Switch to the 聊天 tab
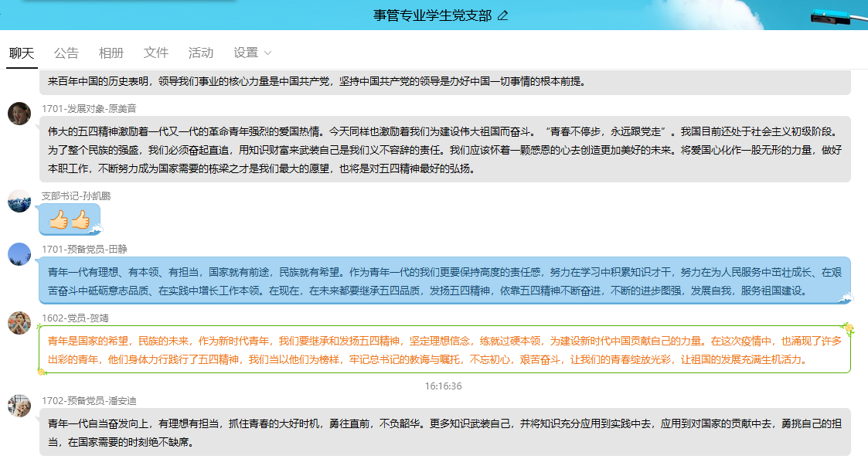 pos(22,53)
